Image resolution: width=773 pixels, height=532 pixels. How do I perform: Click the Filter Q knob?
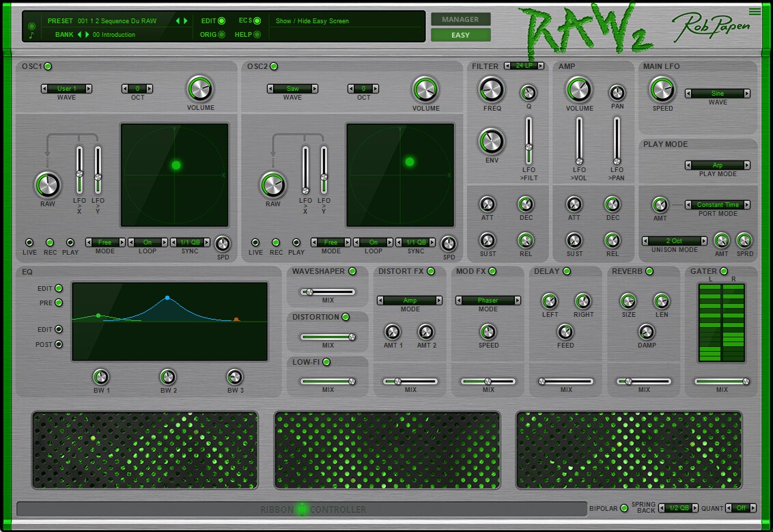click(x=529, y=93)
